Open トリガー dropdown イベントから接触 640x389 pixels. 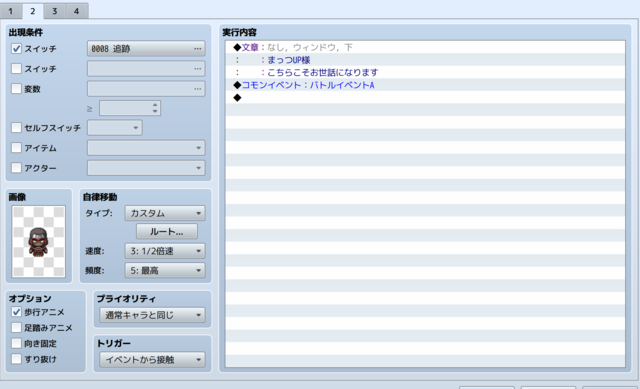(x=152, y=360)
